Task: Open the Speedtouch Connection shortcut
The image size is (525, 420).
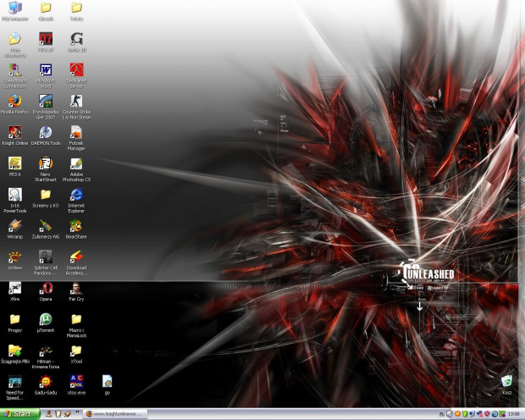Action: click(x=15, y=76)
